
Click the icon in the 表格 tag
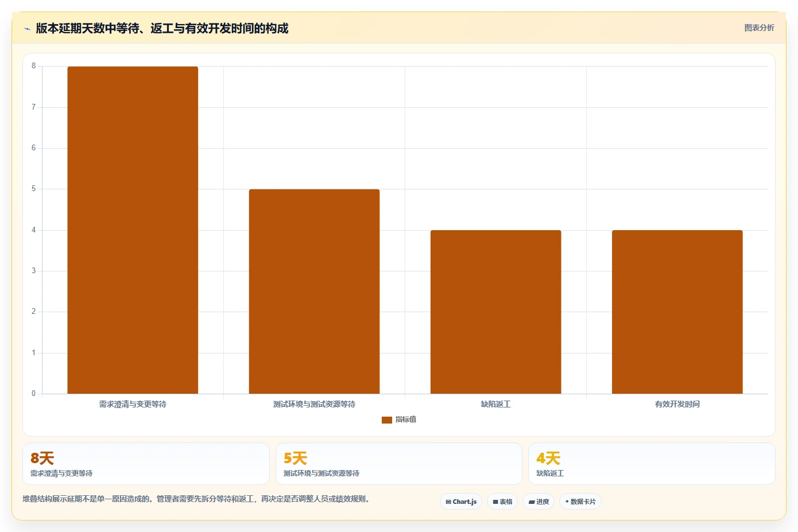(495, 502)
